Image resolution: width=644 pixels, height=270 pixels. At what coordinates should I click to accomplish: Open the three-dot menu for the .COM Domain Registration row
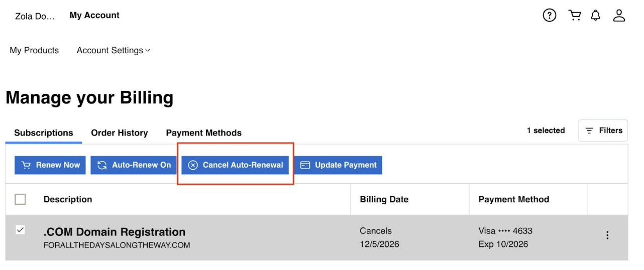[607, 235]
